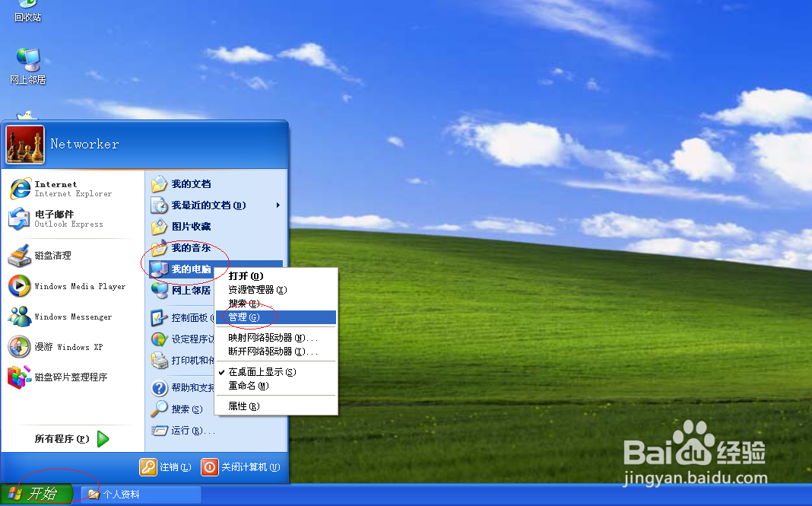Choose 属性 in context menu
The height and width of the screenshot is (506, 812).
(x=276, y=406)
